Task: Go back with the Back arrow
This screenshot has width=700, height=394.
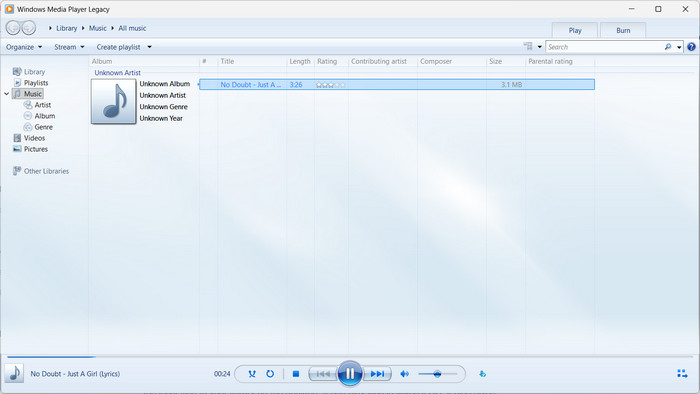Action: tap(13, 28)
